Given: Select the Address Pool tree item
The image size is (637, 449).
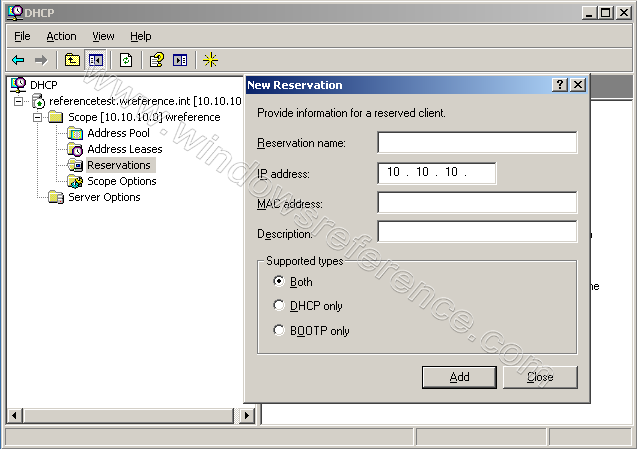Looking at the screenshot, I should 118,133.
